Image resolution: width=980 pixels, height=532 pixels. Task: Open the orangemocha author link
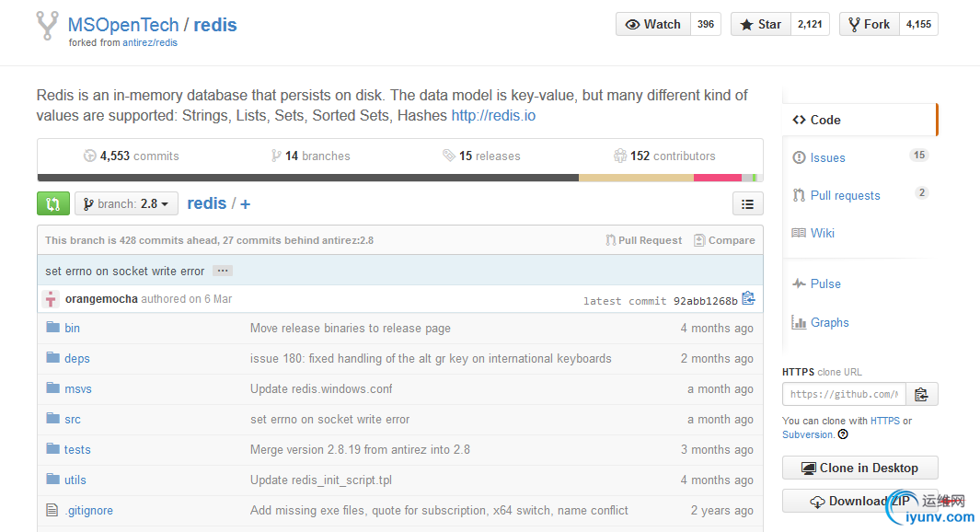tap(101, 299)
